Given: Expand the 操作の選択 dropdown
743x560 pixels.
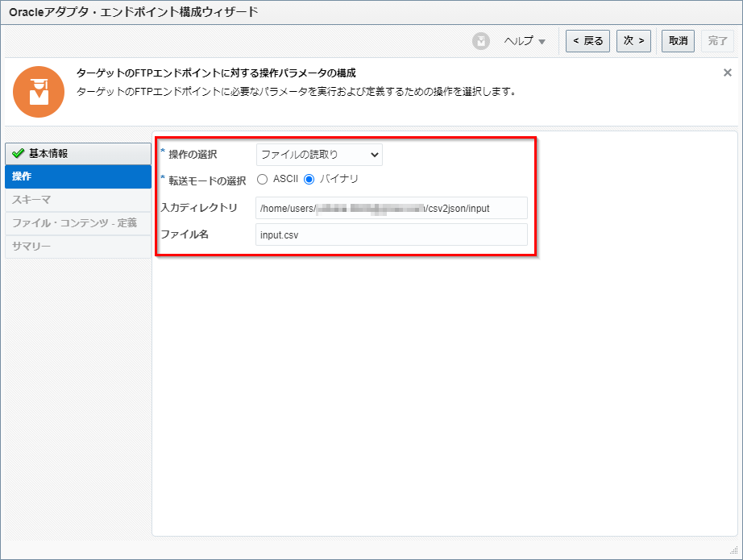Looking at the screenshot, I should 319,155.
